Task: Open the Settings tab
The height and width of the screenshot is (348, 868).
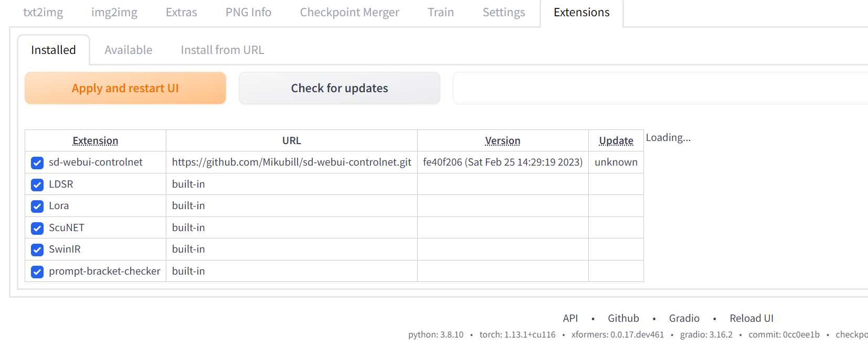Action: click(x=503, y=12)
